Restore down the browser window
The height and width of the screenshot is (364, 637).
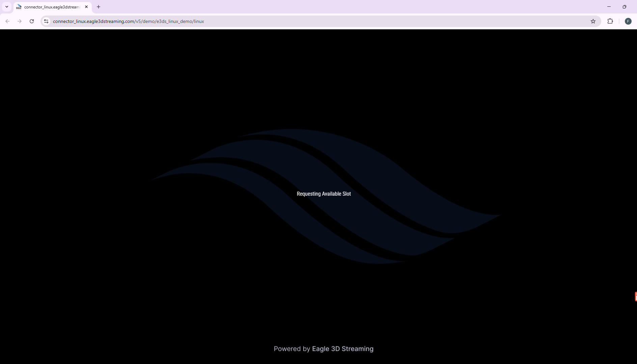(625, 7)
